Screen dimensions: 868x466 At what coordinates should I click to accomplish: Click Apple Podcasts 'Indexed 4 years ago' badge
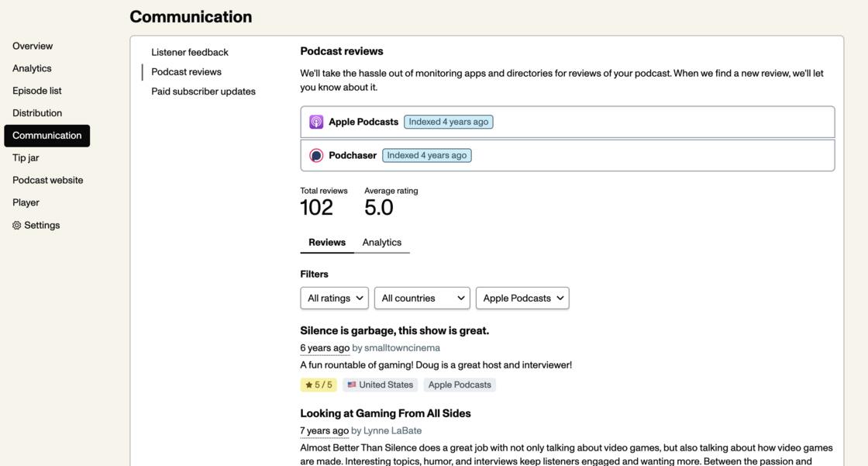[x=449, y=122]
